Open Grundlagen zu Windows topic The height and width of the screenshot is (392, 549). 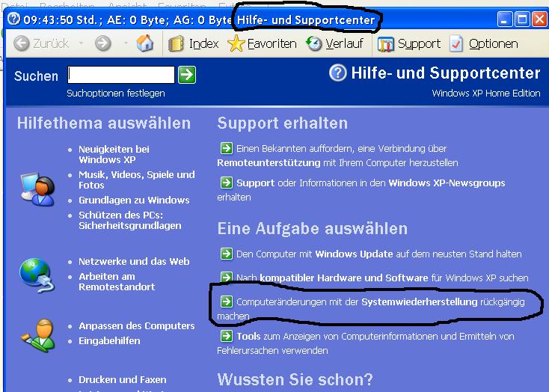(134, 200)
